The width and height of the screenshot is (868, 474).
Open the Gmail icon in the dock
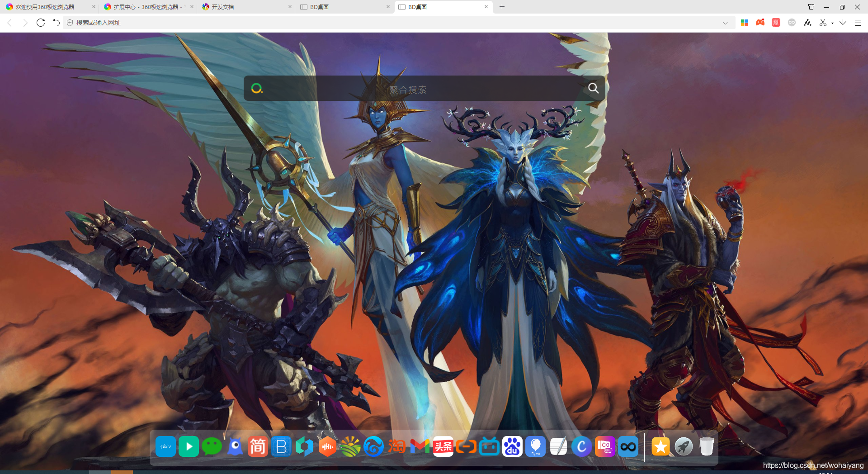point(420,446)
